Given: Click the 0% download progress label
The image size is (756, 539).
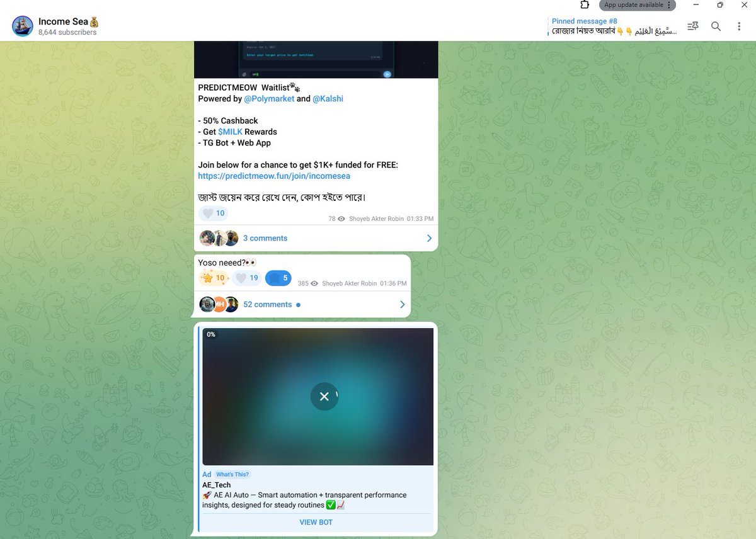Looking at the screenshot, I should pos(211,334).
